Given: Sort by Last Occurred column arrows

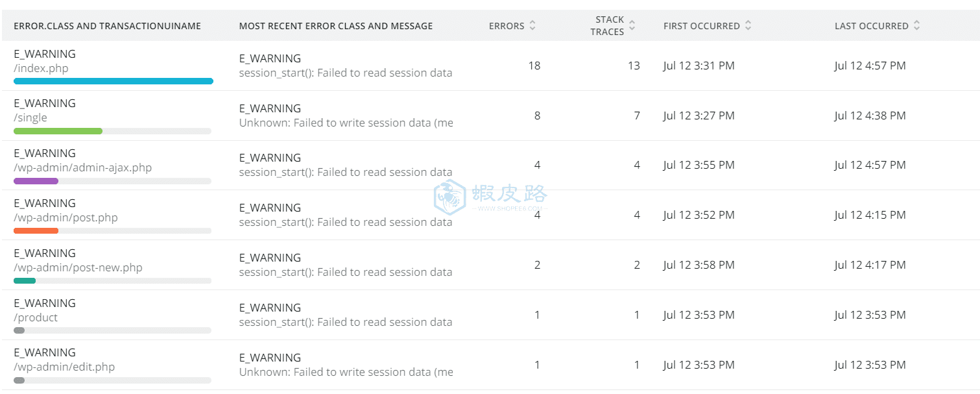Looking at the screenshot, I should click(916, 26).
